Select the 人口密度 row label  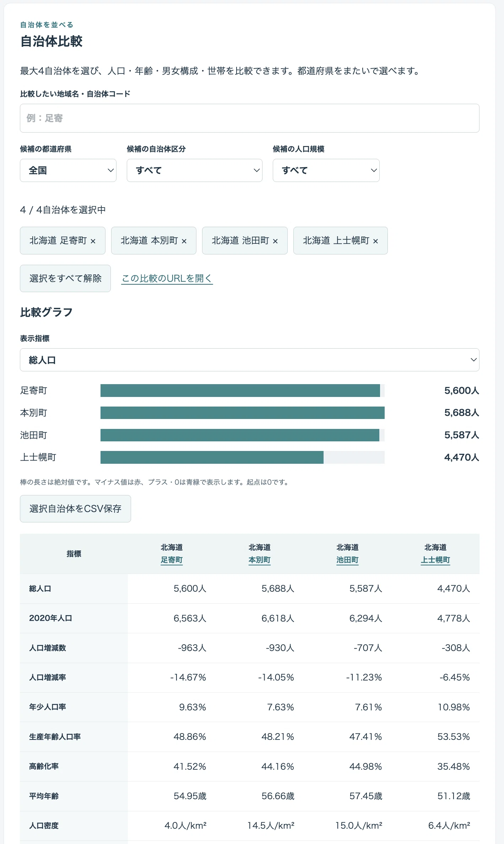click(x=44, y=826)
